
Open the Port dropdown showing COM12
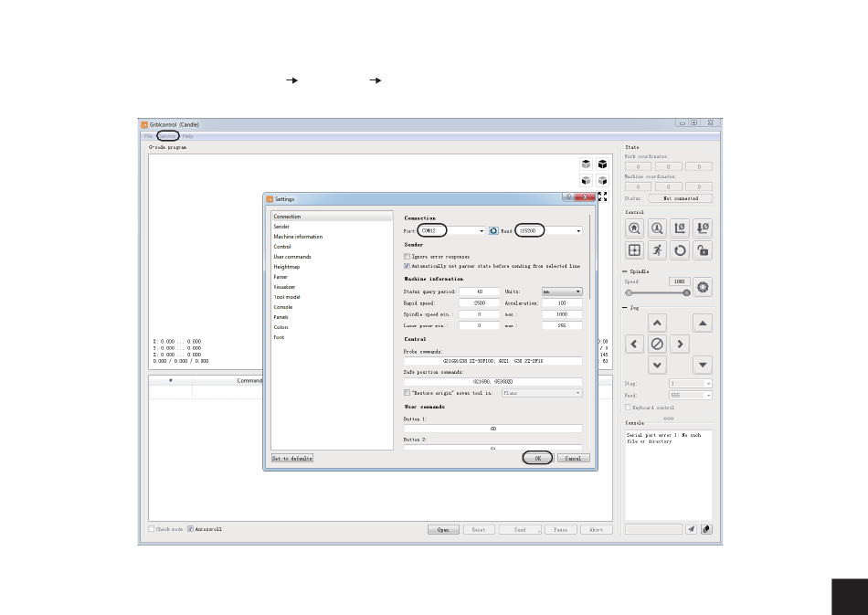pos(452,231)
